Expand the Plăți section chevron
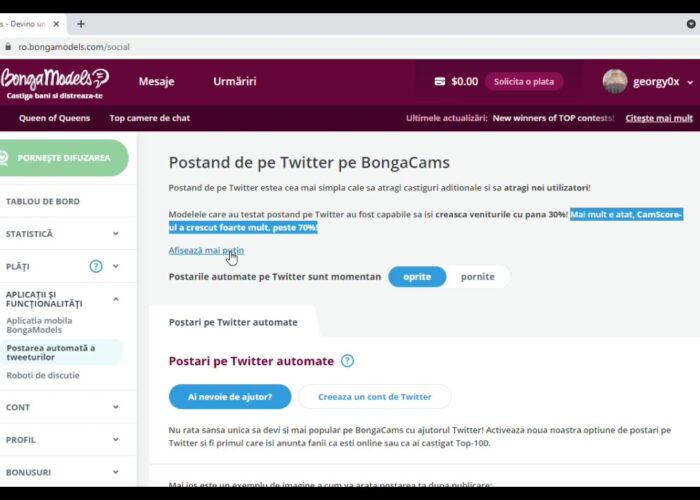 (x=116, y=266)
